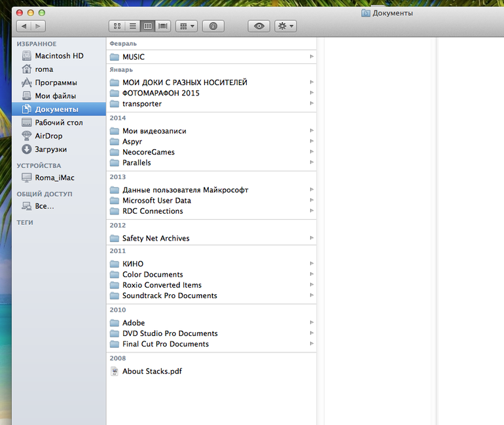Expand RDC Connections folder arrow

tap(312, 211)
